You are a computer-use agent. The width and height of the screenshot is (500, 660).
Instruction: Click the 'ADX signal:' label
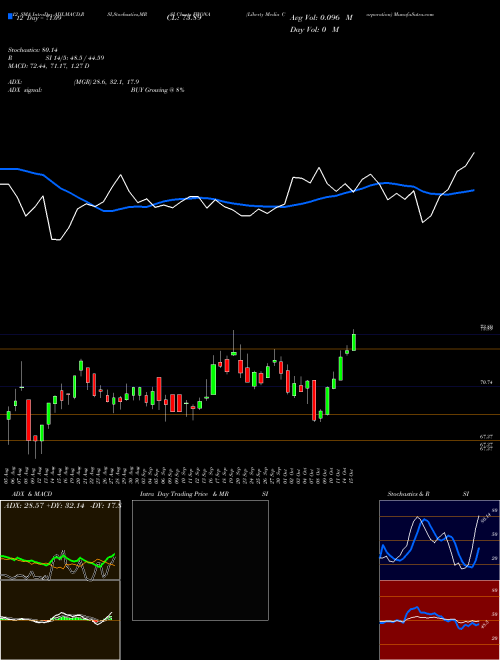click(24, 90)
